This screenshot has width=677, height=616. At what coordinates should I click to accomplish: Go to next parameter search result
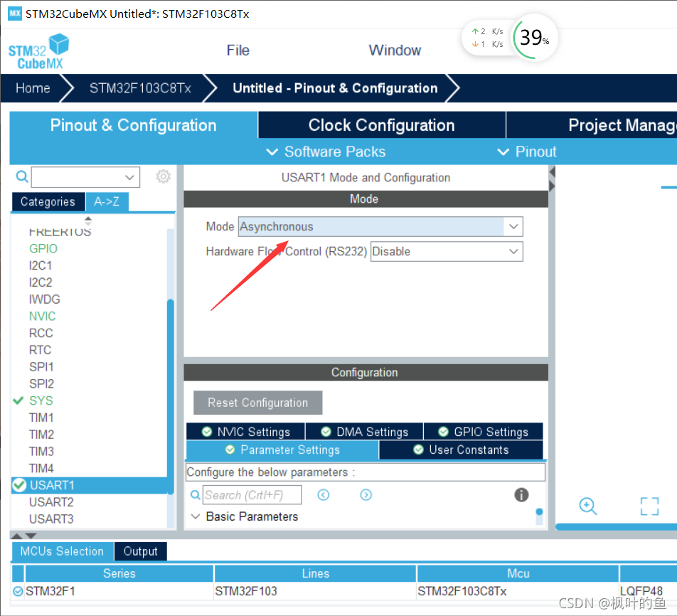(x=366, y=494)
